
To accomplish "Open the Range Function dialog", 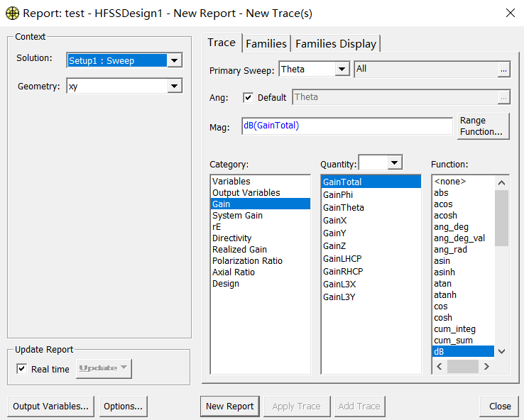I will [484, 126].
